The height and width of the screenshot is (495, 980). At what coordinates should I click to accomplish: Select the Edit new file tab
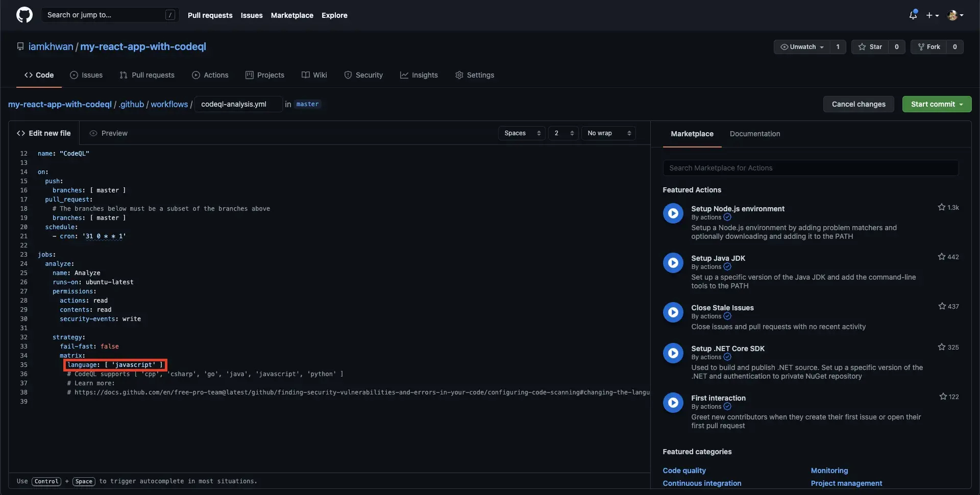pyautogui.click(x=44, y=133)
